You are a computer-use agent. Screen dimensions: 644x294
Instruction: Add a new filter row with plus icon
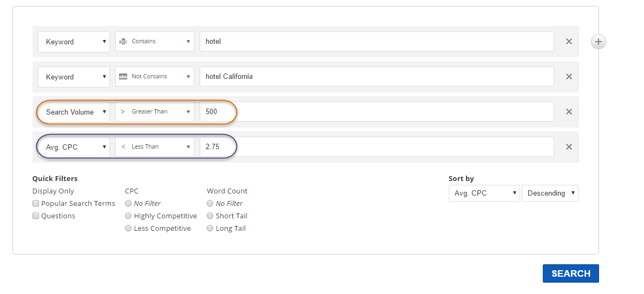pos(598,42)
